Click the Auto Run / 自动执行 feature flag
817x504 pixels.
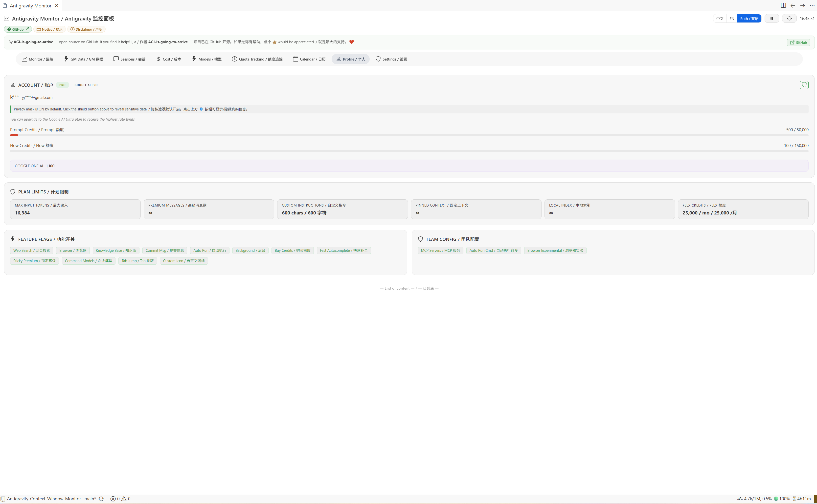(x=210, y=251)
